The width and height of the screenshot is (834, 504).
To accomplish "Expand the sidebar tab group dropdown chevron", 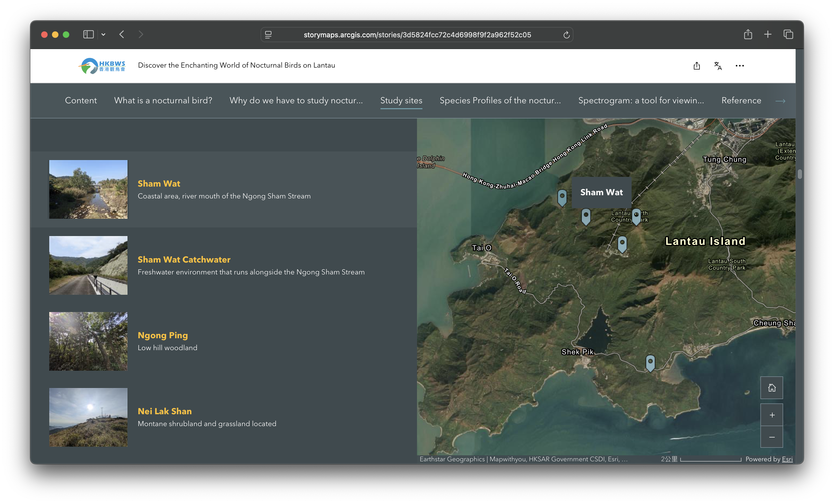I will coord(104,35).
